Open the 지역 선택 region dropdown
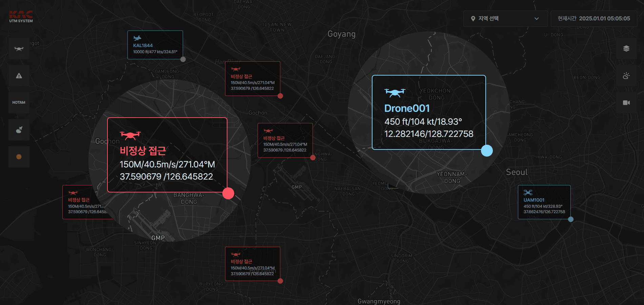644x305 pixels. coord(505,19)
